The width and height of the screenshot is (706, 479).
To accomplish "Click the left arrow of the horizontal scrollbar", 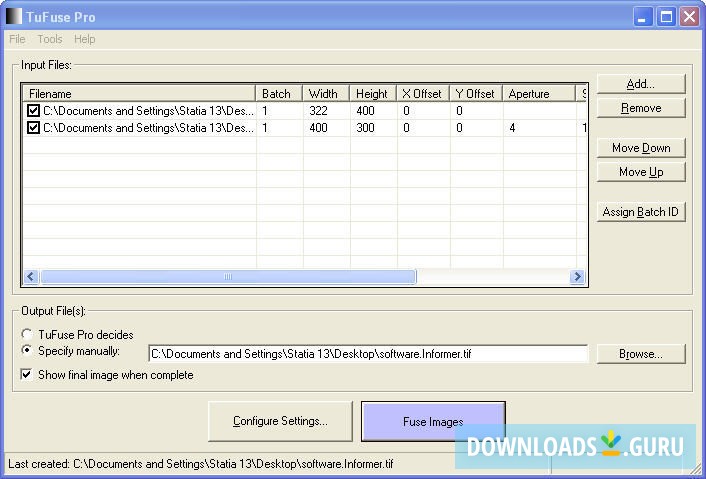I will click(31, 276).
